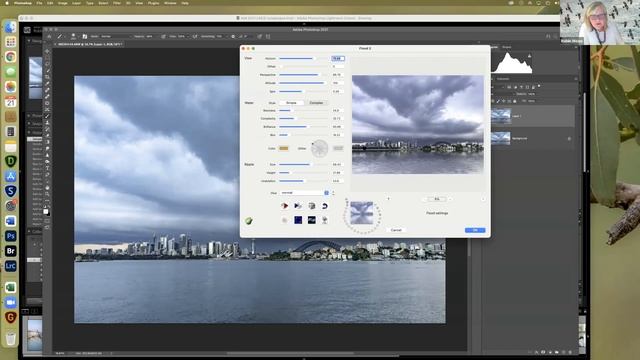The height and width of the screenshot is (360, 640).
Task: Select the Zoom tool in toolbar
Action: pyautogui.click(x=47, y=194)
